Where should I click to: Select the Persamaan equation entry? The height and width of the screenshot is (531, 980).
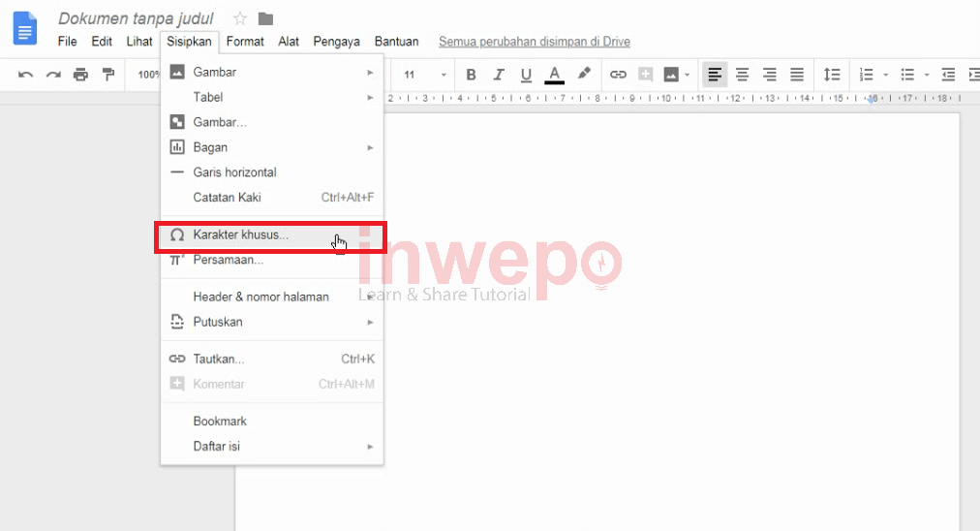[x=272, y=260]
